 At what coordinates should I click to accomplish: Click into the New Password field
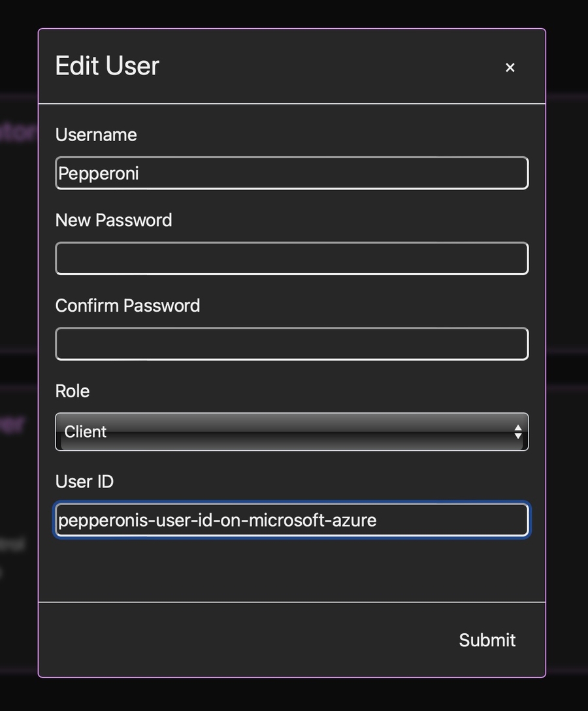(x=291, y=259)
